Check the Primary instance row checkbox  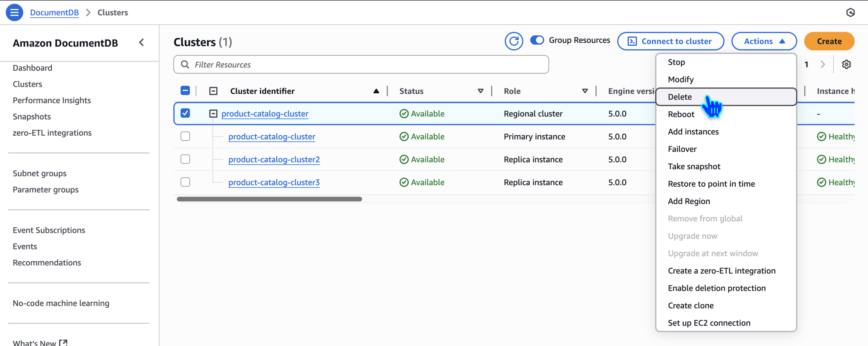tap(185, 136)
